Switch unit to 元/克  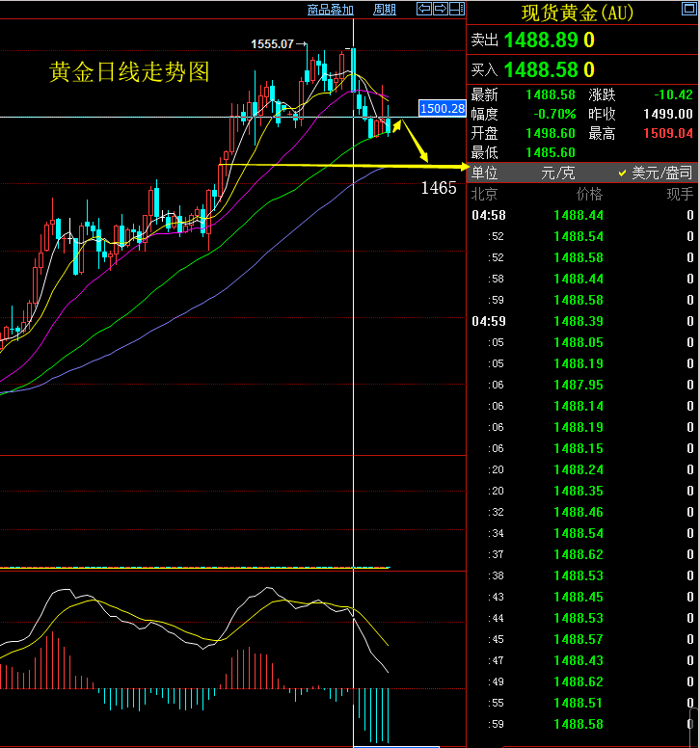[558, 173]
